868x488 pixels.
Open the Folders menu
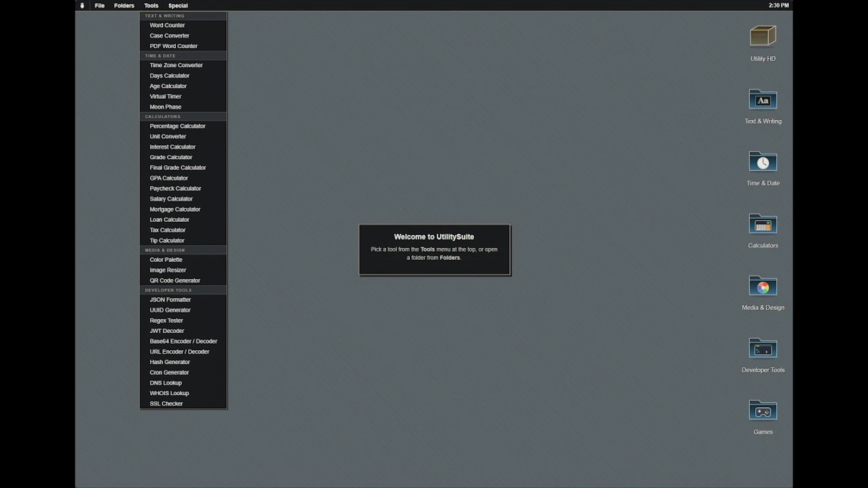124,5
